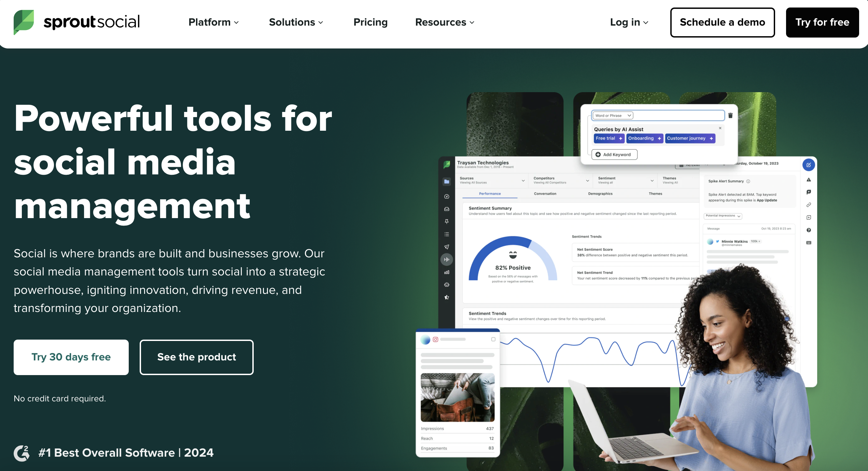Start the Try 30 days free trial
868x471 pixels.
click(x=71, y=357)
